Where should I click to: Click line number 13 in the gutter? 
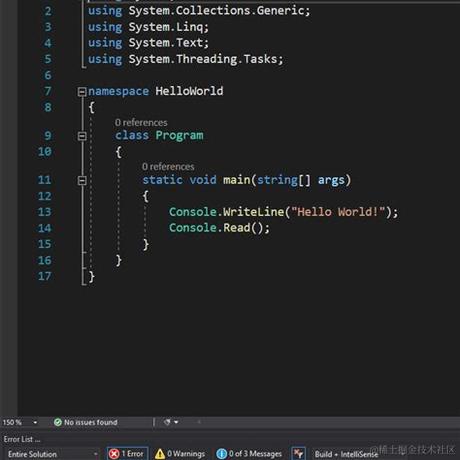(x=45, y=212)
